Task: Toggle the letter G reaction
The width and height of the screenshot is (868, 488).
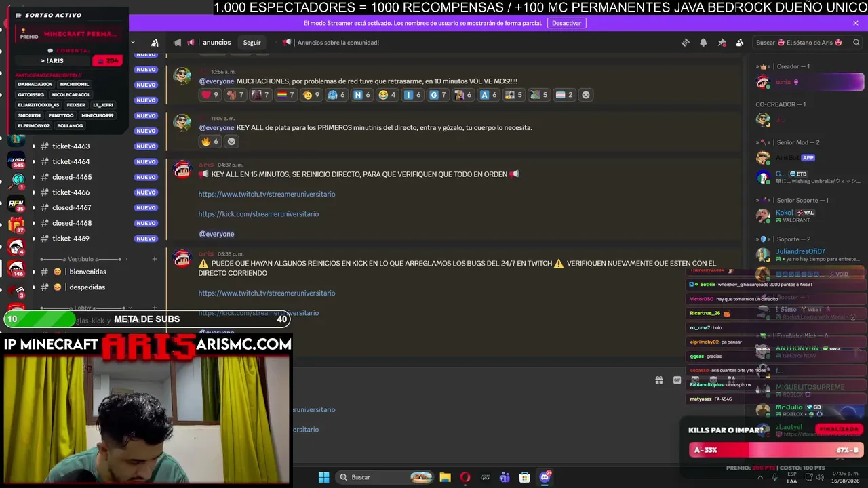Action: [x=438, y=95]
